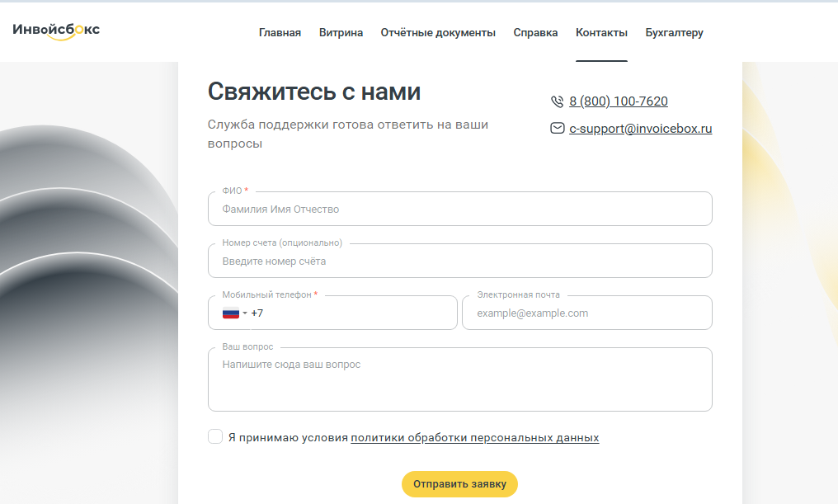The image size is (838, 504).
Task: Click the phone handset icon
Action: tap(557, 101)
